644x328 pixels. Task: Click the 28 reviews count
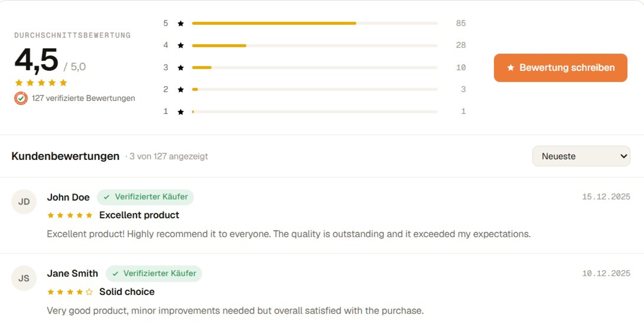point(461,45)
